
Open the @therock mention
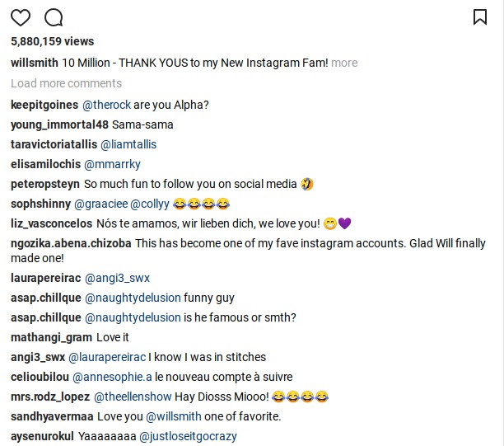(x=107, y=105)
